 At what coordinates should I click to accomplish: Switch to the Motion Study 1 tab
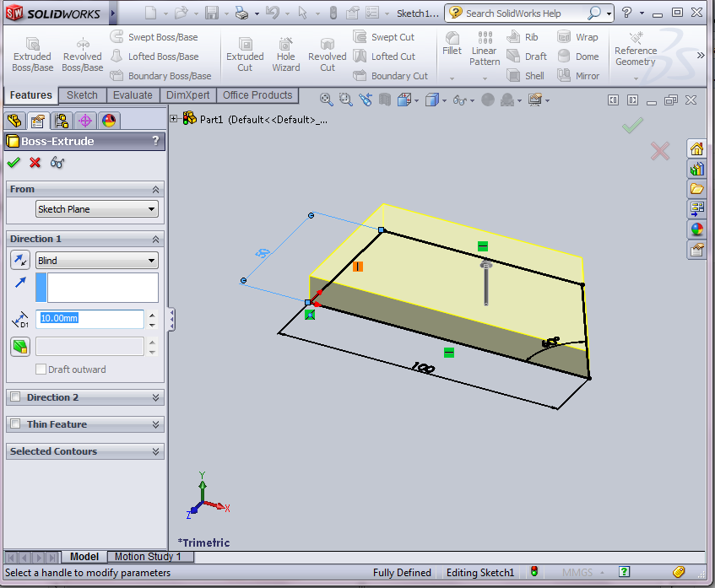click(149, 556)
